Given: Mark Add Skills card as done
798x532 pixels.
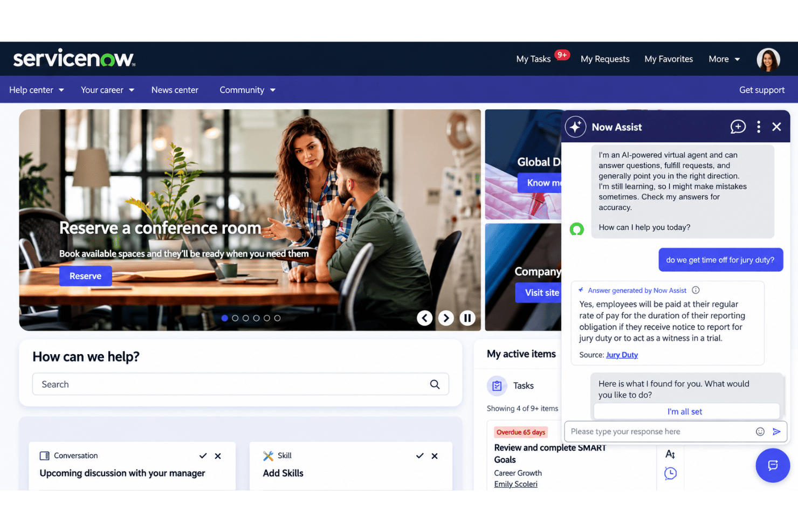Looking at the screenshot, I should pos(419,456).
